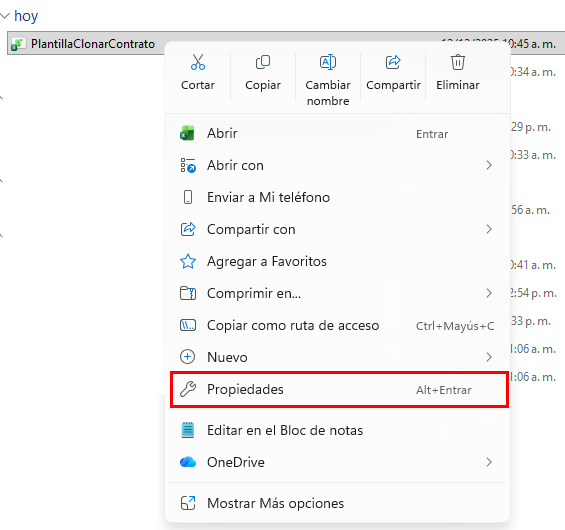Image resolution: width=565 pixels, height=530 pixels.
Task: Collapse the hoy group chevron
Action: click(5, 15)
